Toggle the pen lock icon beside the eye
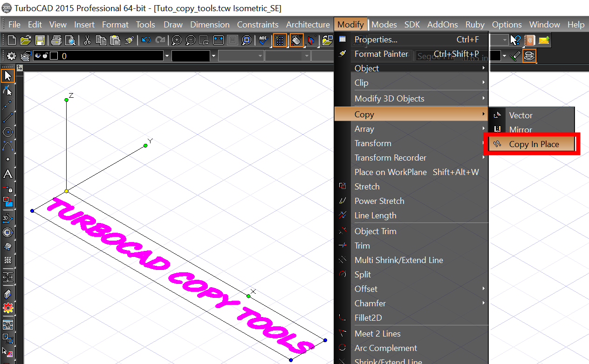This screenshot has width=589, height=364. pos(45,55)
